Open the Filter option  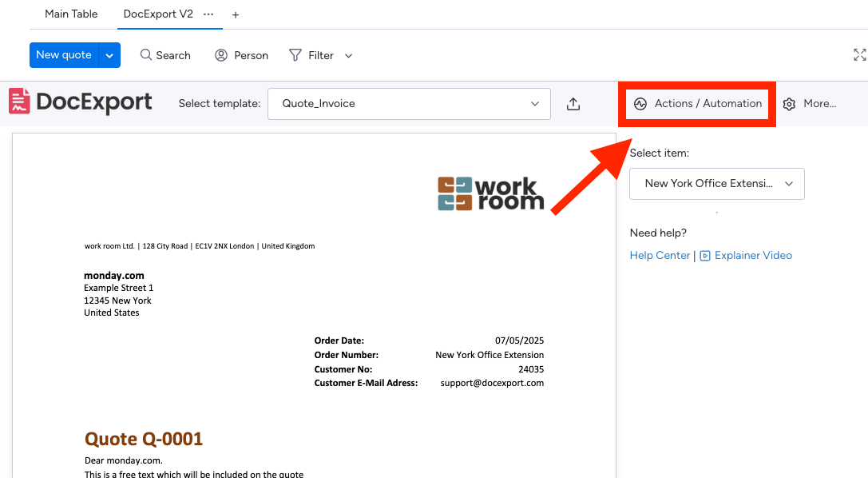tap(311, 55)
